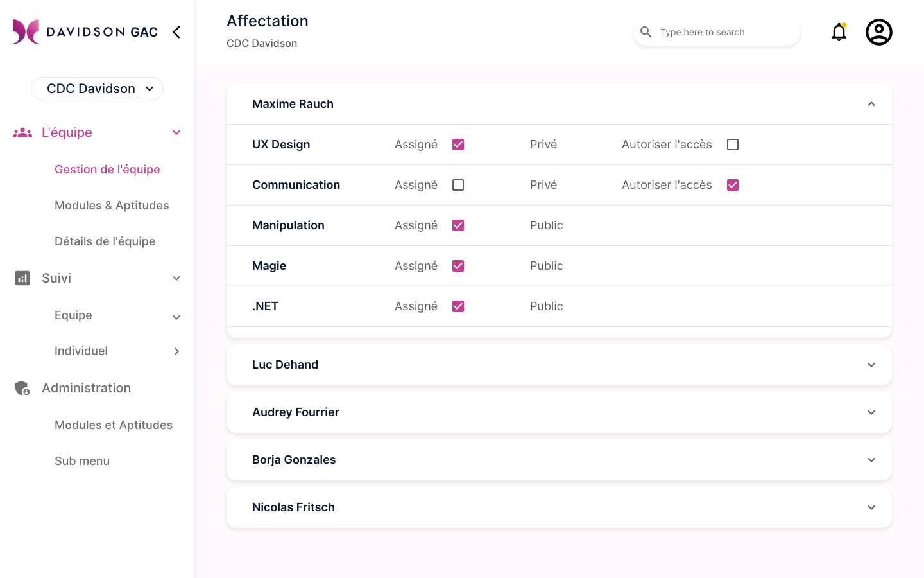Enable Autoriser l'accès for UX Design

click(x=733, y=144)
